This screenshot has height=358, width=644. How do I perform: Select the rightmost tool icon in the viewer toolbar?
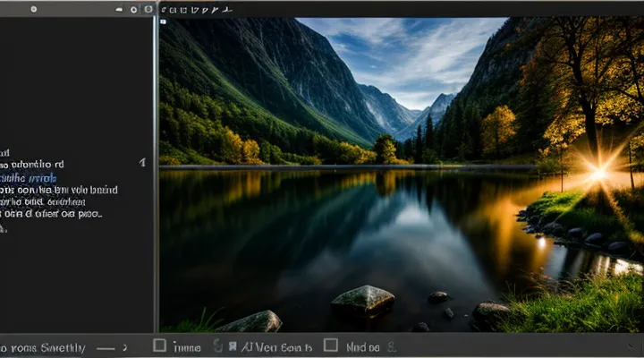coord(229,9)
